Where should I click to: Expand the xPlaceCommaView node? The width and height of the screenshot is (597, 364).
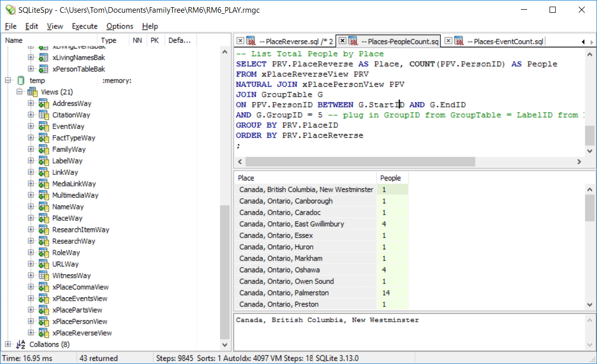pyautogui.click(x=31, y=287)
